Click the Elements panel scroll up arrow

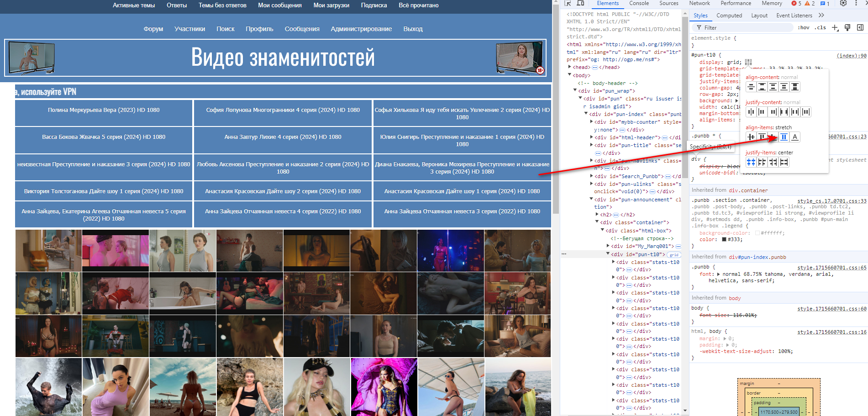685,14
